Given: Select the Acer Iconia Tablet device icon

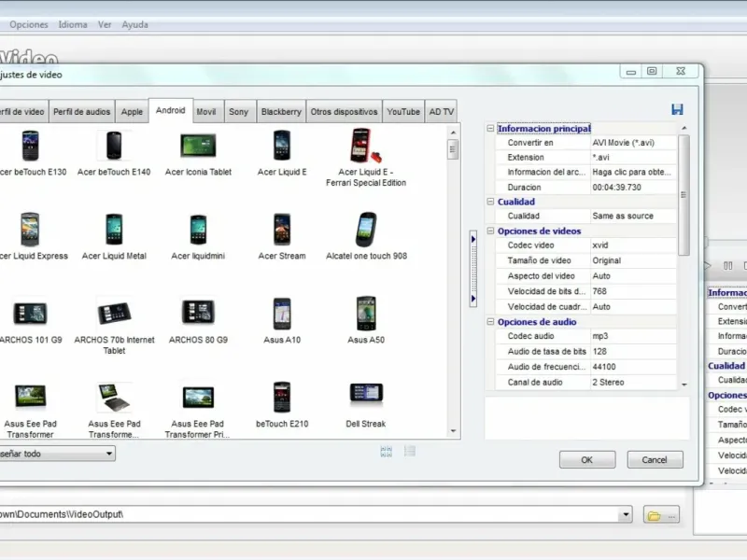Looking at the screenshot, I should coord(198,146).
